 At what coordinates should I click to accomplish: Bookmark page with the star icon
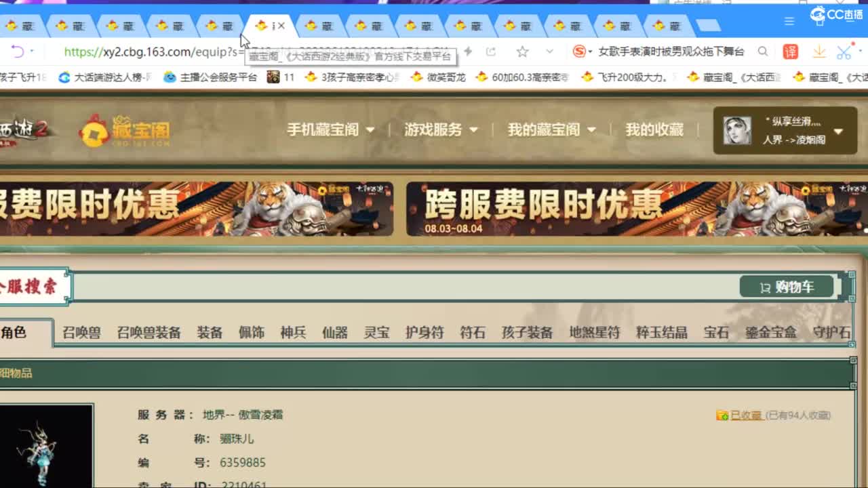coord(522,52)
